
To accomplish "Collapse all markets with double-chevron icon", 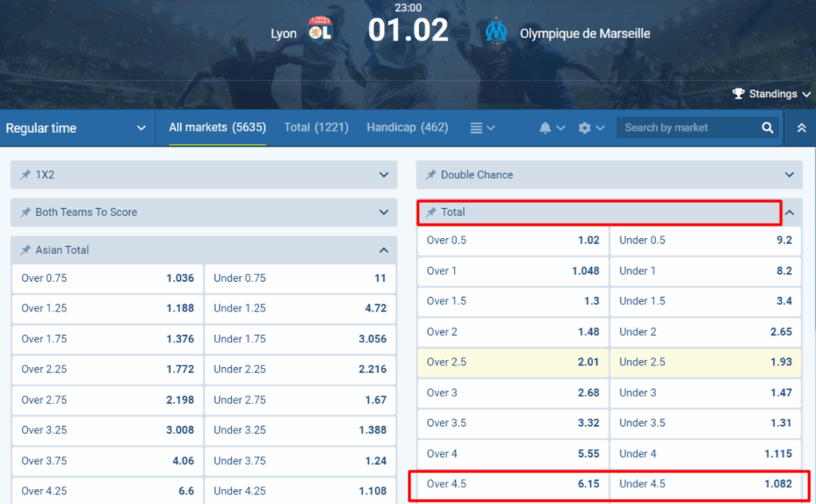I will point(802,127).
